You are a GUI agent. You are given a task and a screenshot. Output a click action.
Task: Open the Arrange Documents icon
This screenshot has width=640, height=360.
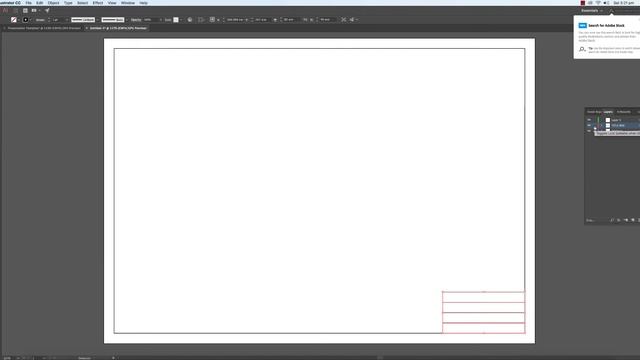[34, 10]
